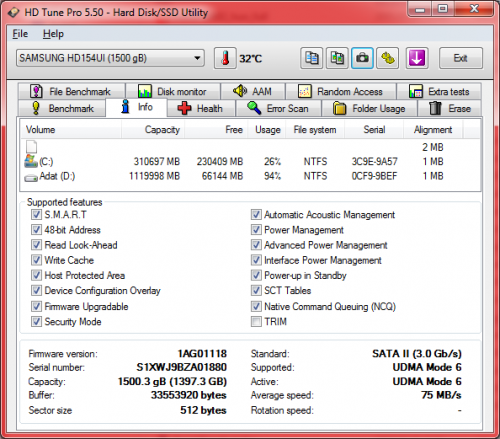Screen dimensions: 500x439
Task: Click the Volume column header
Action: click(71, 129)
